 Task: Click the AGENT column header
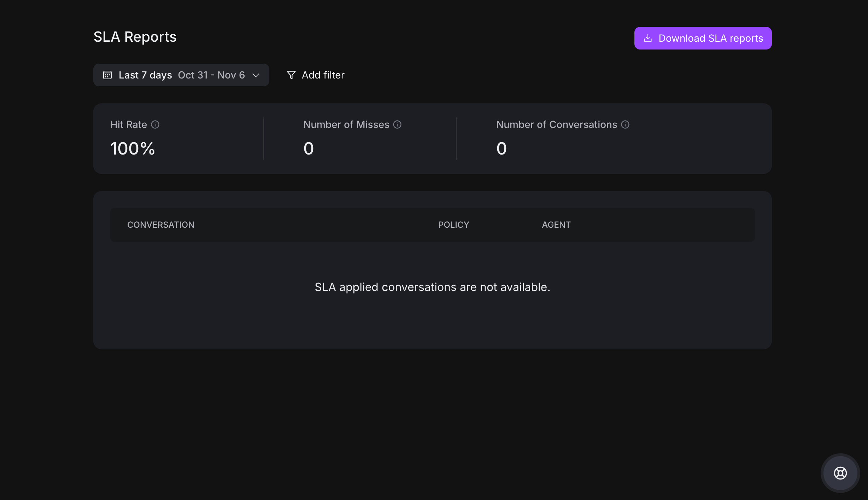(x=556, y=225)
